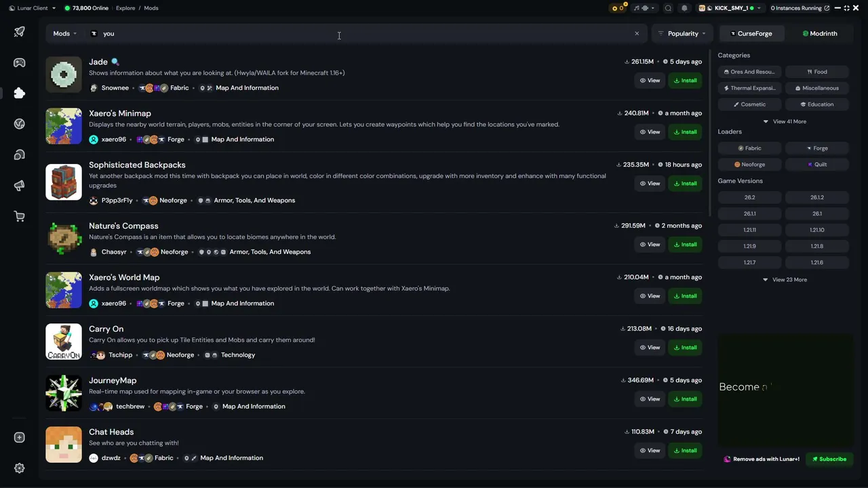Open the rocket launch page in sidebar
868x488 pixels.
[x=19, y=32]
